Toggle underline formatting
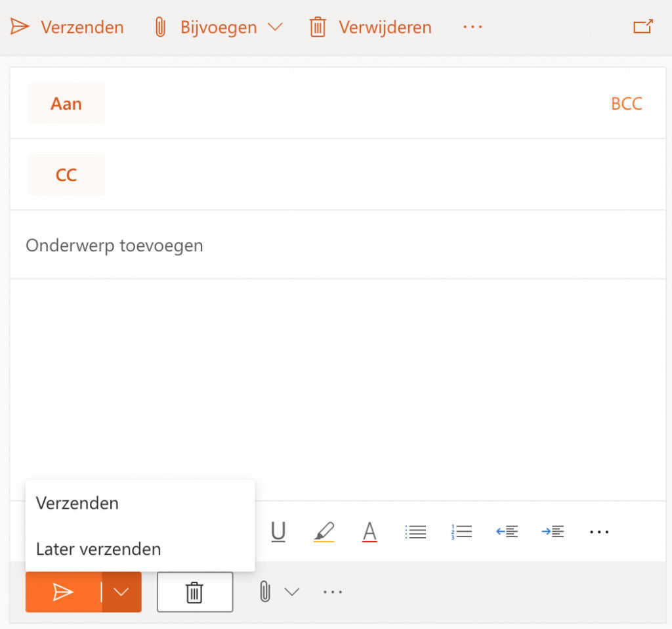Image resolution: width=672 pixels, height=629 pixels. [278, 532]
